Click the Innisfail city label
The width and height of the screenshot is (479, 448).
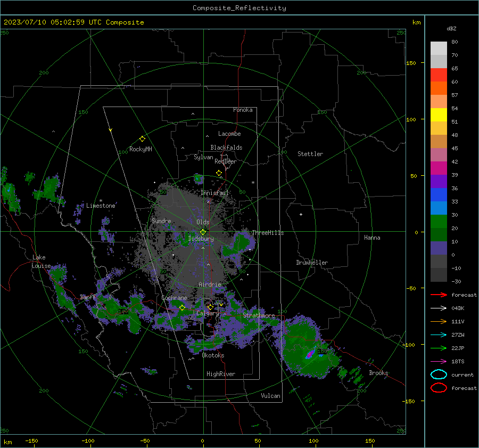pyautogui.click(x=215, y=193)
